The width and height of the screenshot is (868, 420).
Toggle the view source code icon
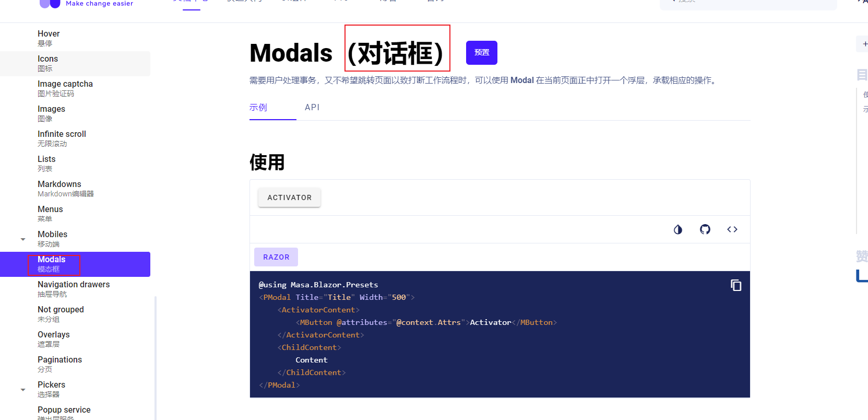(x=732, y=229)
